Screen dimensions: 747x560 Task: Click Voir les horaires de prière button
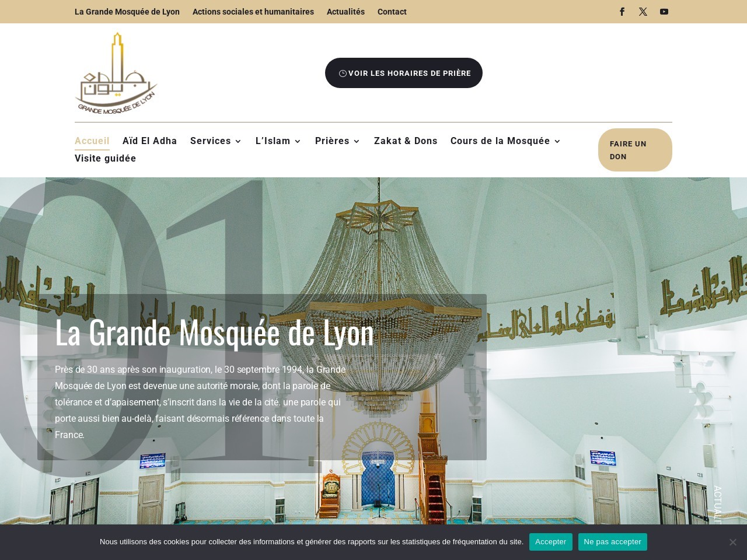[x=404, y=73]
